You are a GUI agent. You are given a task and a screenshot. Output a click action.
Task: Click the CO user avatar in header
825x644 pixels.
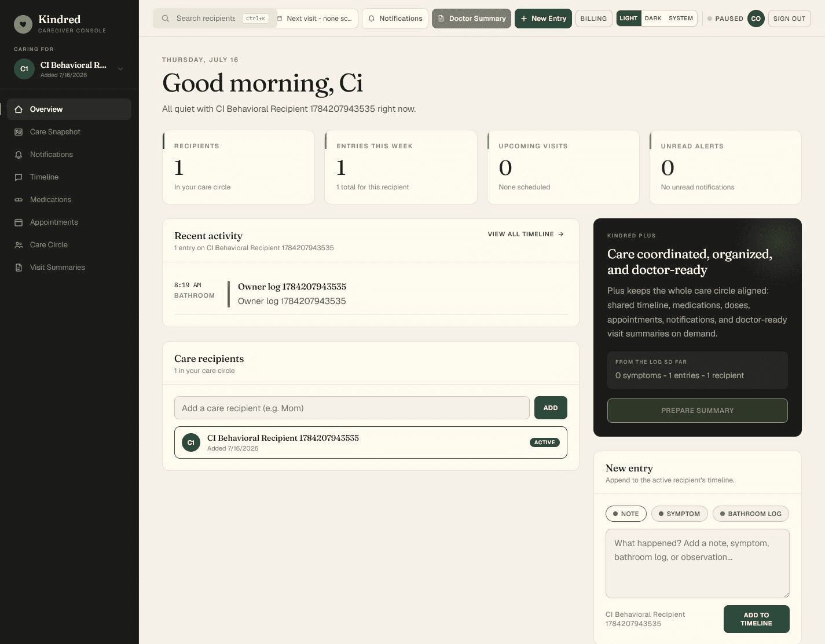[756, 19]
